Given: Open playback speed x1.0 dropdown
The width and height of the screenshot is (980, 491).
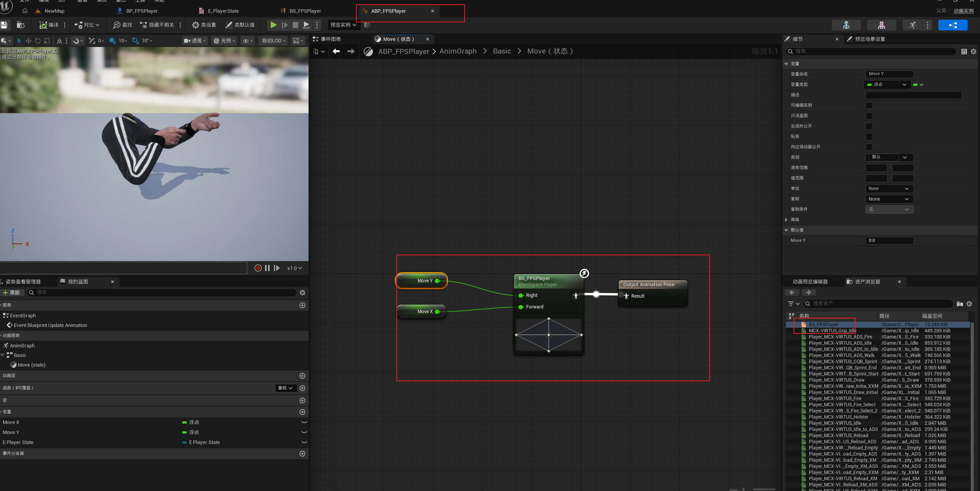Looking at the screenshot, I should point(294,268).
